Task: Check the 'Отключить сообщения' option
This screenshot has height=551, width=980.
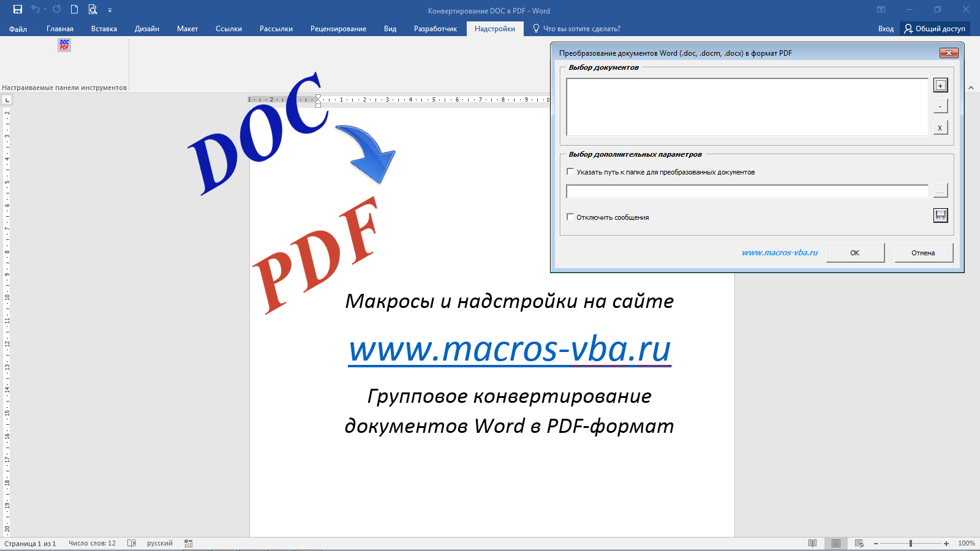Action: pos(570,217)
